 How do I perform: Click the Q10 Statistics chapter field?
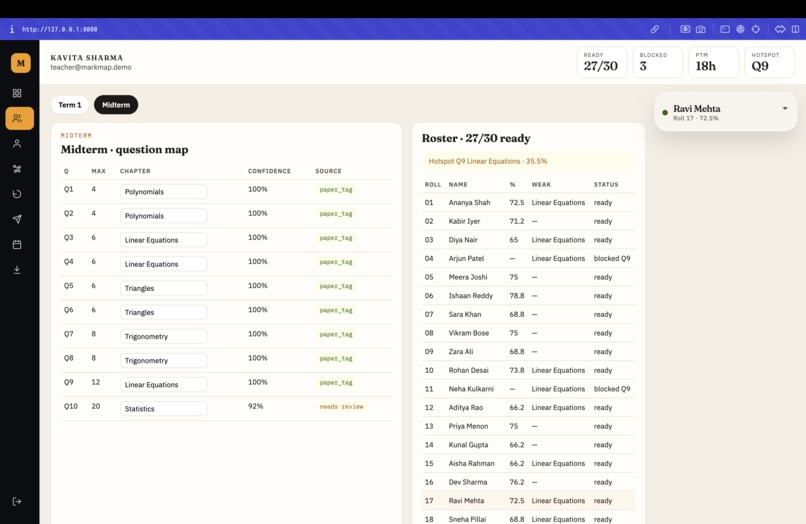163,409
